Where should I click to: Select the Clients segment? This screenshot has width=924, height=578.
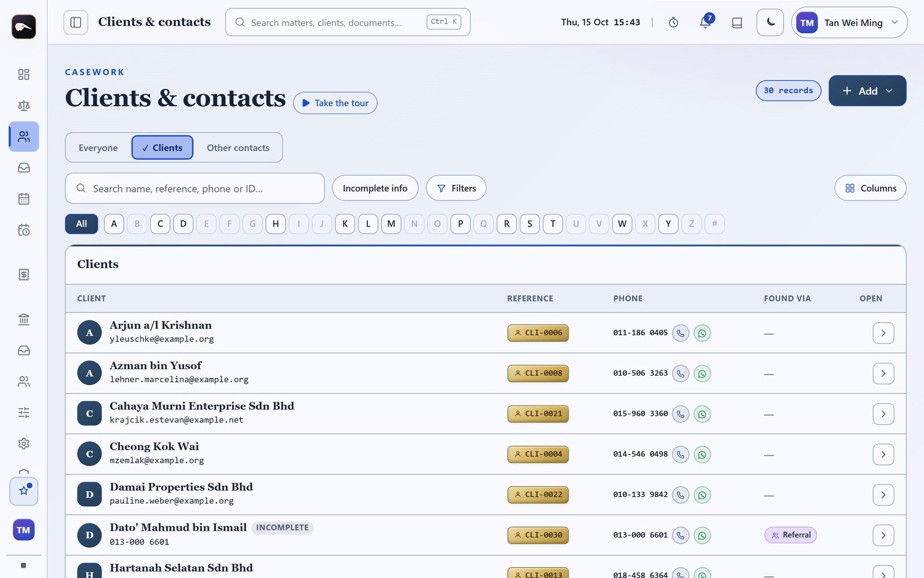click(162, 147)
